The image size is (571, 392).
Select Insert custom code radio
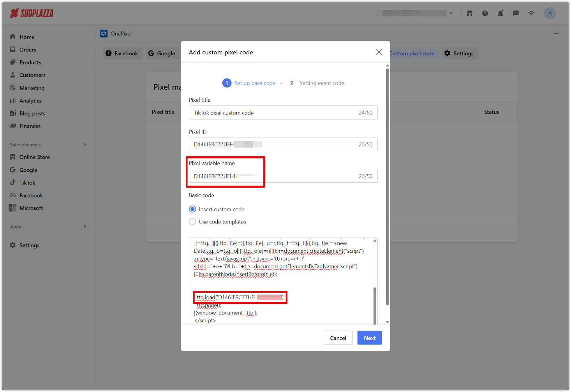coord(192,209)
